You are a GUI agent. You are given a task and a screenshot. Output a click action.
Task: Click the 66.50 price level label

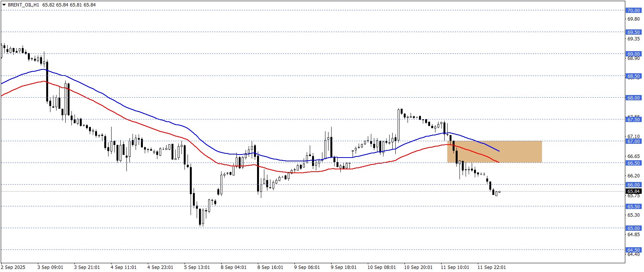[633, 163]
